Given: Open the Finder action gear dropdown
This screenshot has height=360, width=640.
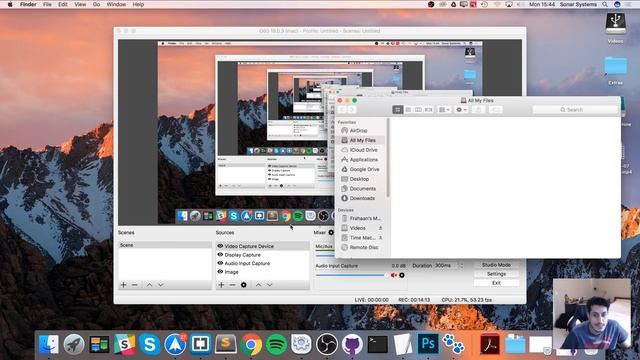Looking at the screenshot, I should click(x=462, y=109).
